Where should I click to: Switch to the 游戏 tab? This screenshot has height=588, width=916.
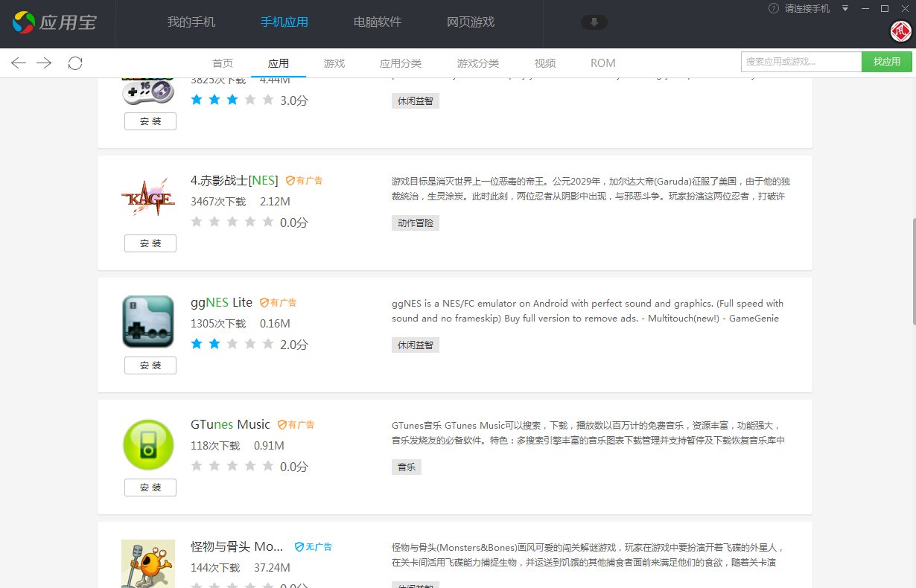click(334, 63)
